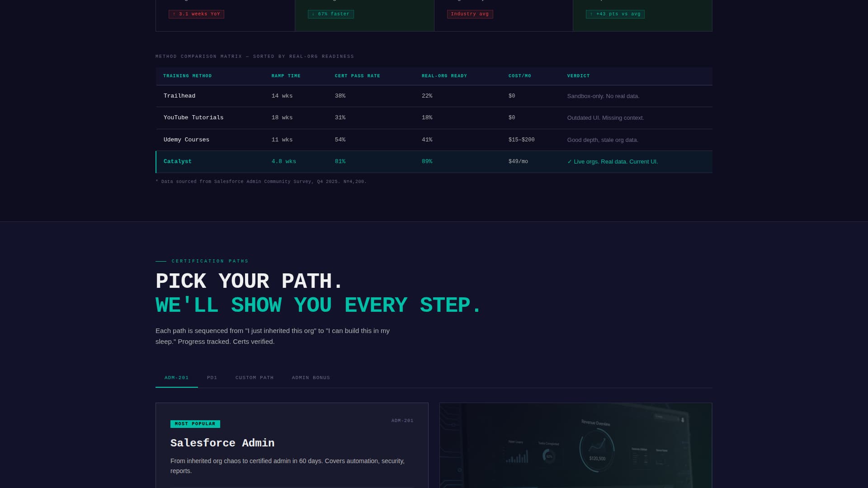Image resolution: width=868 pixels, height=488 pixels.
Task: Click the 'Good depth, stale org data.' verdict
Action: [603, 140]
